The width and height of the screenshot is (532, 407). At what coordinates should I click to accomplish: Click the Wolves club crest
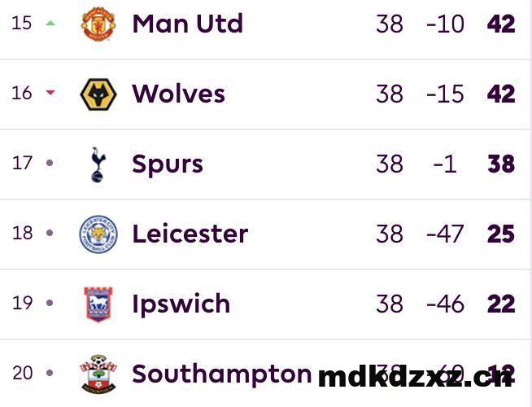click(98, 94)
